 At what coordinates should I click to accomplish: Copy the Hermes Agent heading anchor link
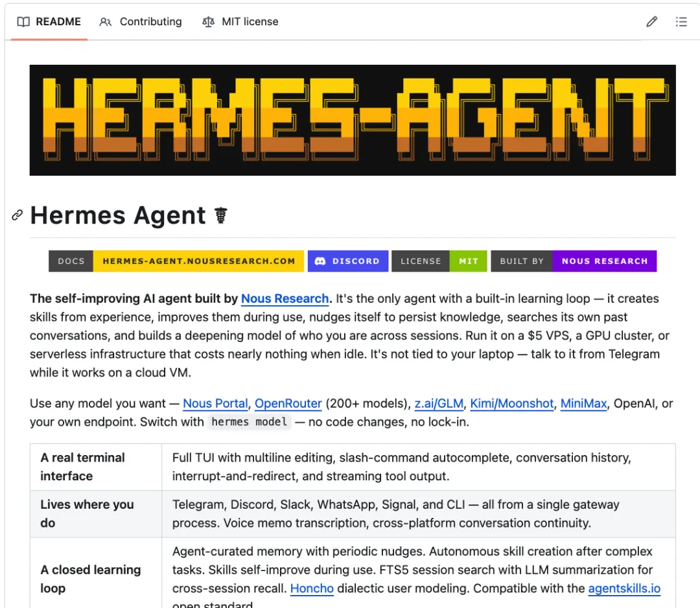click(17, 215)
